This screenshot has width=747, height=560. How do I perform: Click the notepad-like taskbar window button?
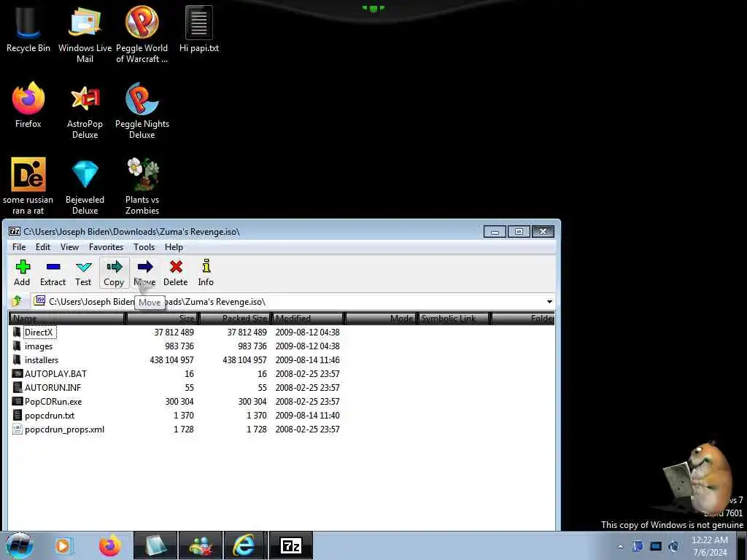(155, 545)
